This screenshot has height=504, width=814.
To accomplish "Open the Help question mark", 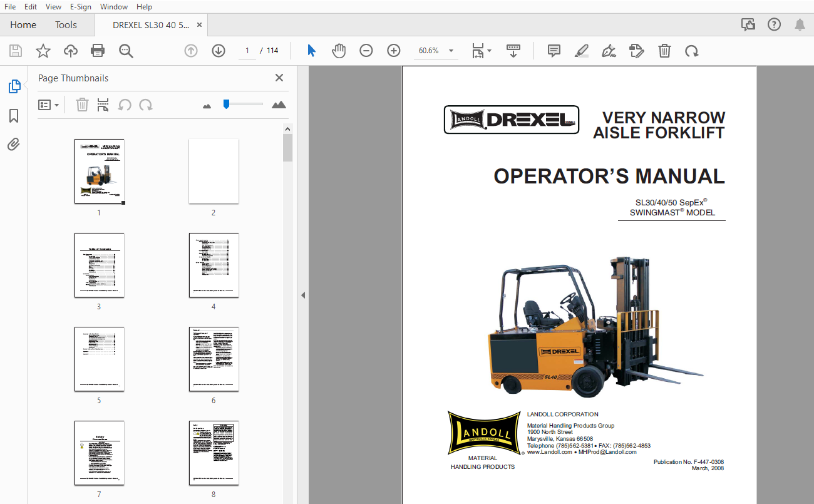I will (774, 24).
